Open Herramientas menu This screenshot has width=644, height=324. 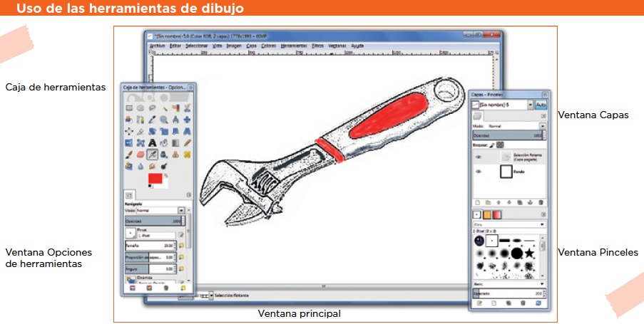294,46
